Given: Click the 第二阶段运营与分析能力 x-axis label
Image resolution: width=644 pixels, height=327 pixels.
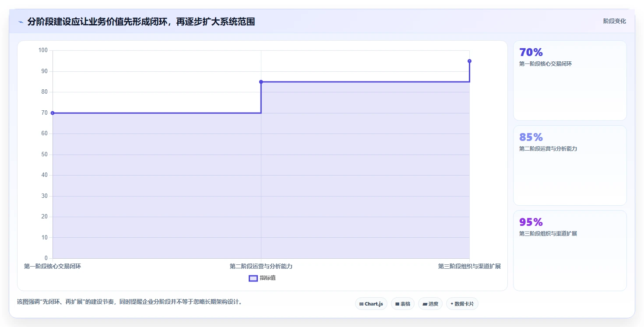Looking at the screenshot, I should [x=261, y=266].
